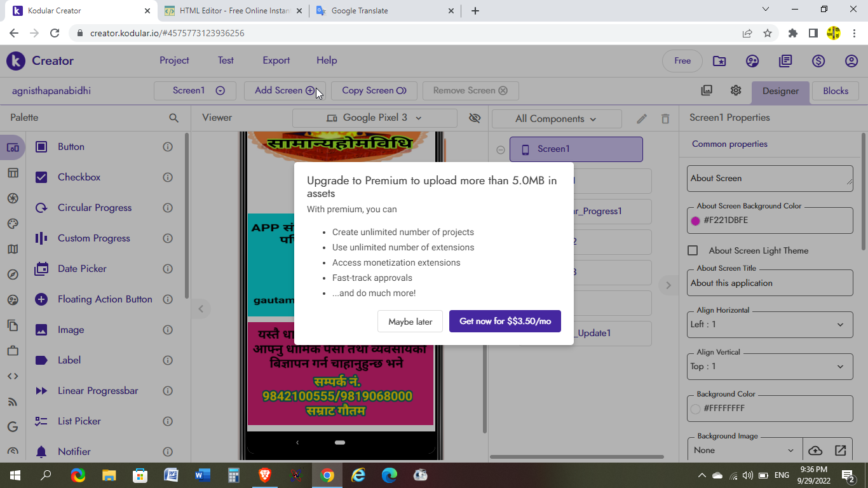Open info for the Checkbox component
Viewport: 868px width, 488px height.
click(x=168, y=177)
